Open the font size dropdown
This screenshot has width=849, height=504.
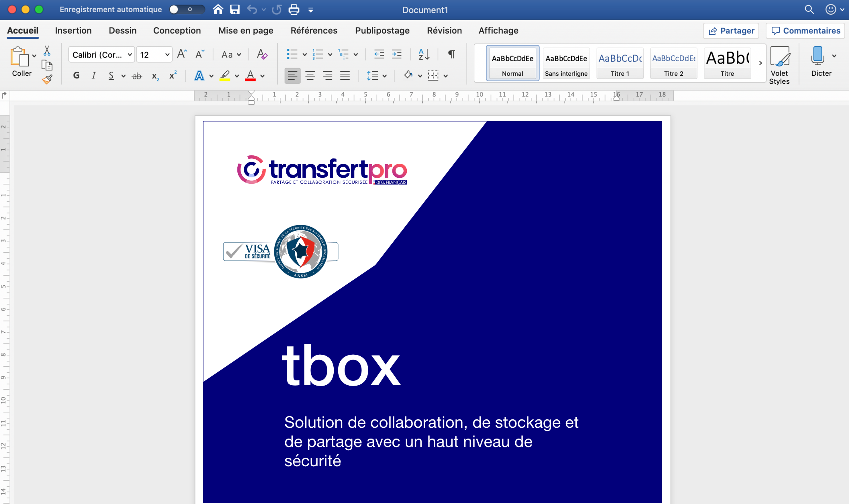[167, 55]
